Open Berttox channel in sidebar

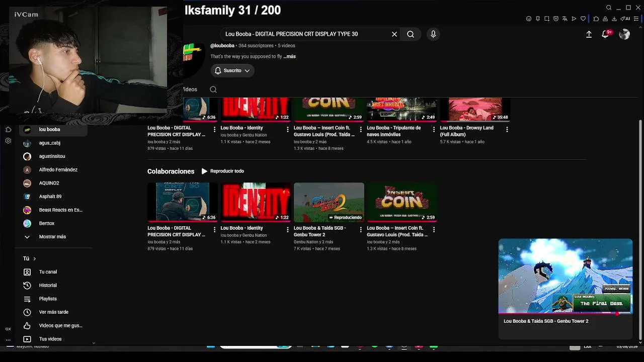coord(53,223)
